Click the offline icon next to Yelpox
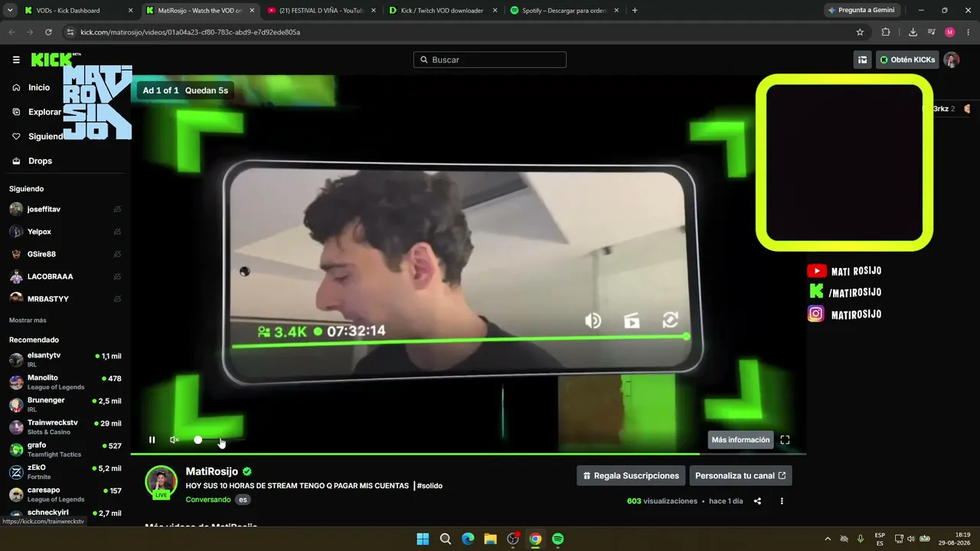980x551 pixels. tap(117, 231)
